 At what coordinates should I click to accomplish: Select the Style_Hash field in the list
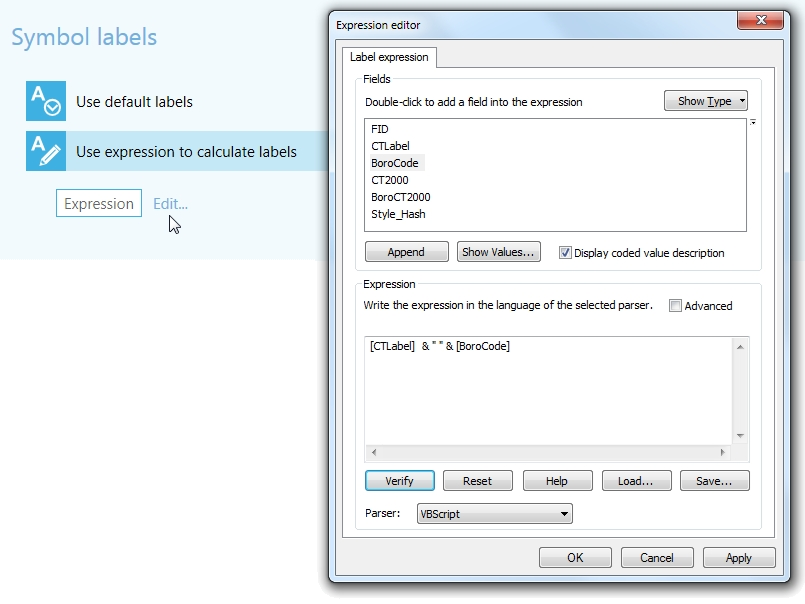(398, 214)
